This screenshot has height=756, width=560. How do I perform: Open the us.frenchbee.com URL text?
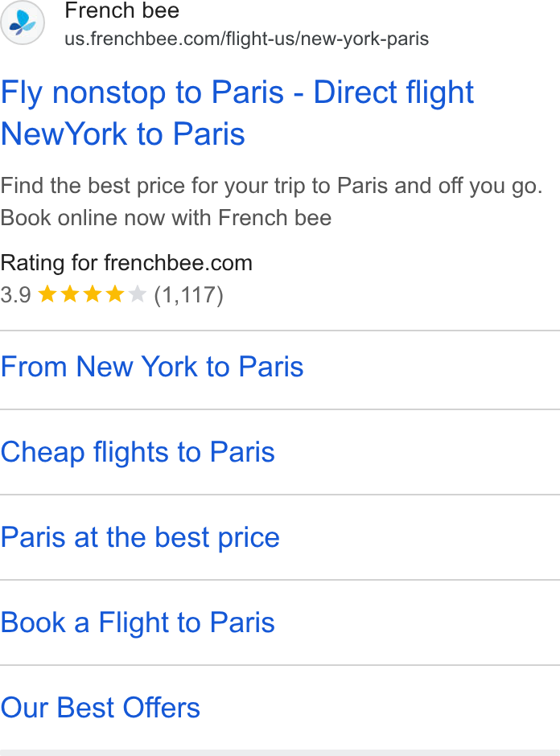[x=246, y=39]
